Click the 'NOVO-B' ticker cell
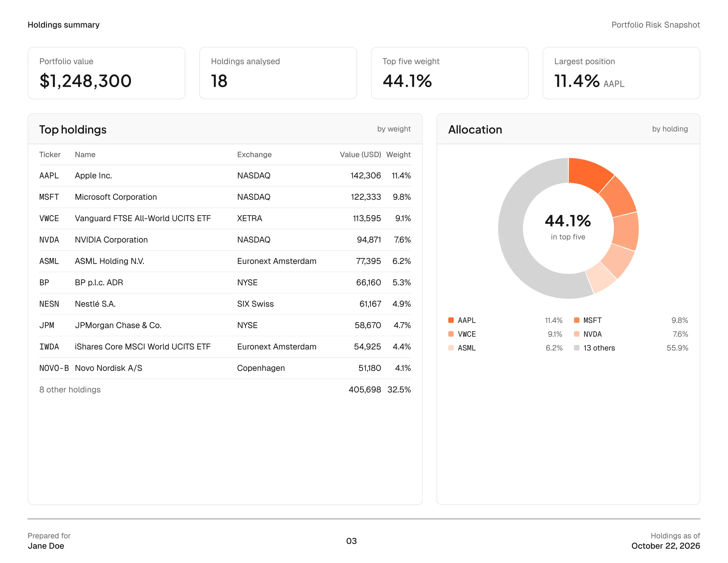 [x=54, y=368]
